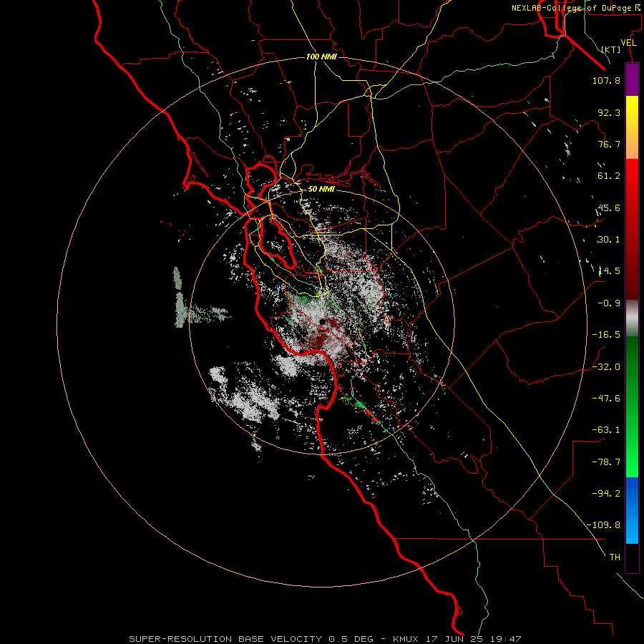The width and height of the screenshot is (644, 644).
Task: Click the purple segment of color bar
Action: [x=632, y=79]
